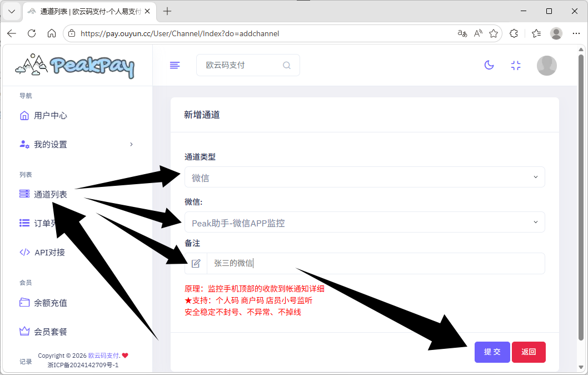Click the PeakPay logo
The image size is (588, 375).
click(75, 66)
